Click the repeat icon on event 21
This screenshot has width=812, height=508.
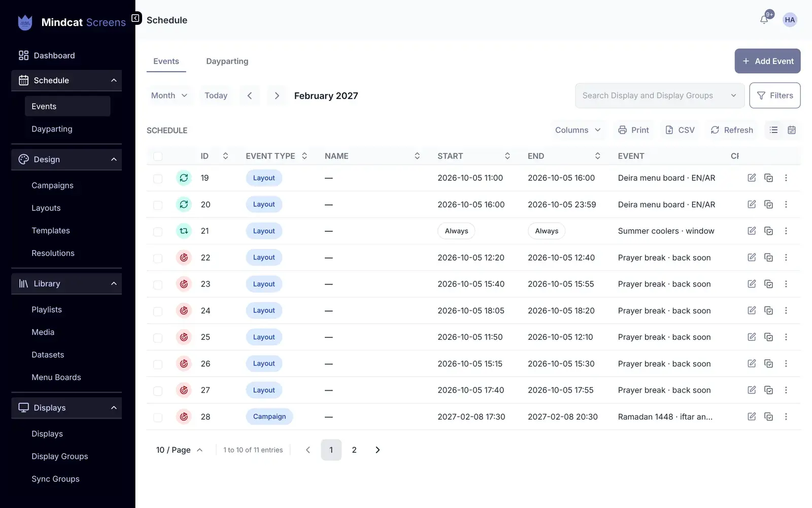tap(184, 231)
